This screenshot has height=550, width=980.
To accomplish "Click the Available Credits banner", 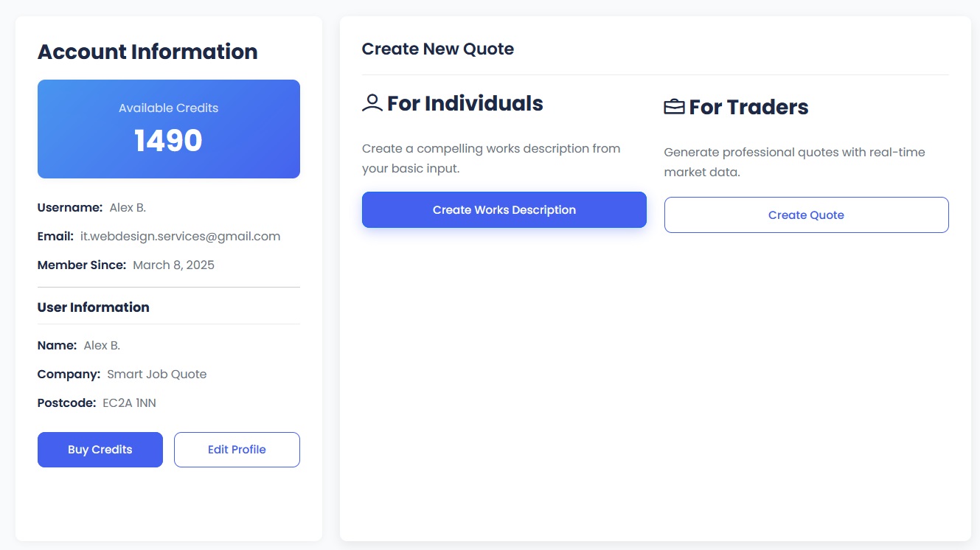I will pos(169,129).
